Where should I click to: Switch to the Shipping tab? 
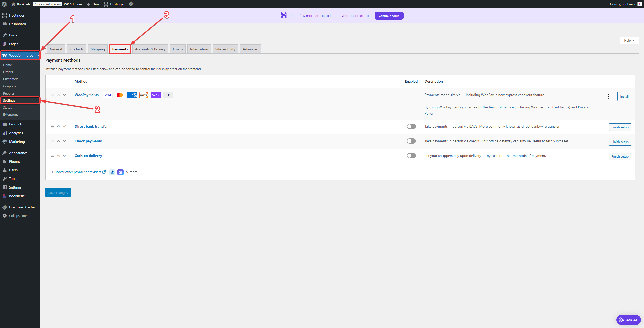point(98,49)
